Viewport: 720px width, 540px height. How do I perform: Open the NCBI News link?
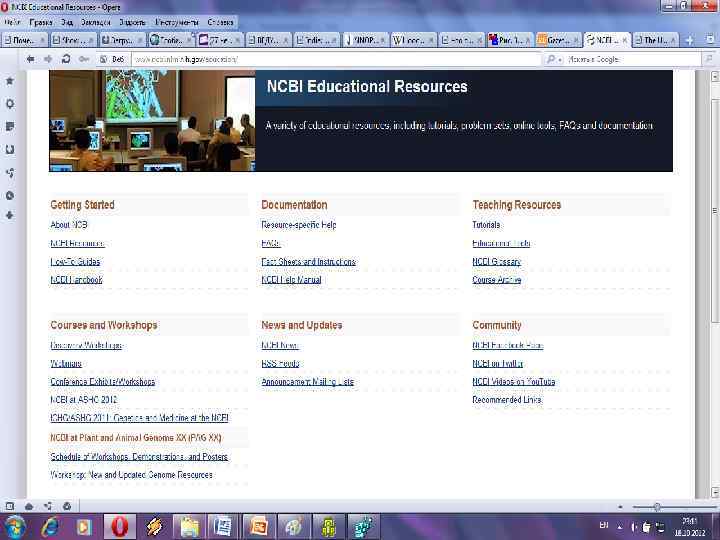pos(280,345)
